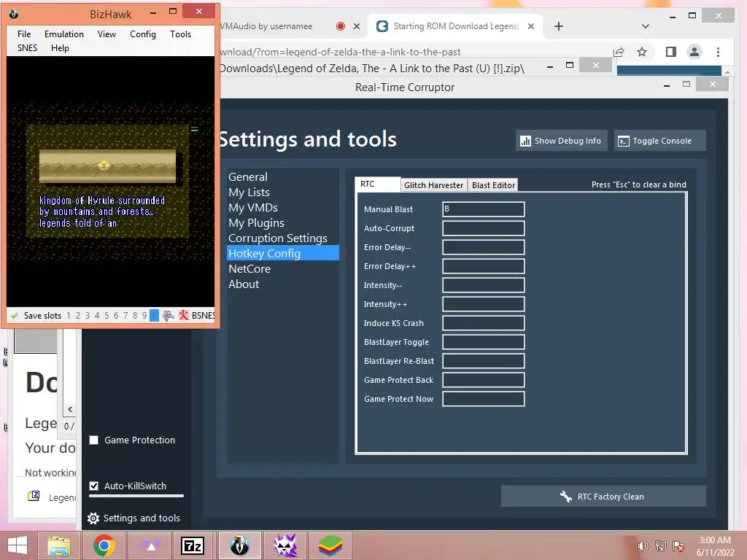Click the Auto-Corrupt hotkey field

point(484,228)
